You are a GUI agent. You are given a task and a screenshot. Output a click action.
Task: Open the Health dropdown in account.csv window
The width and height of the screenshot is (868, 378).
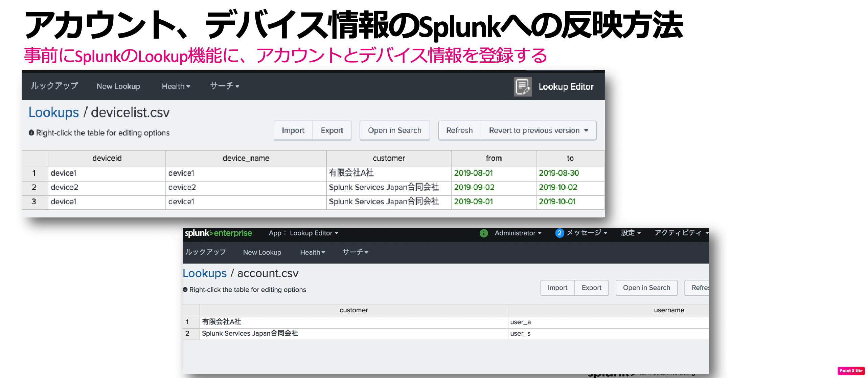(x=313, y=252)
